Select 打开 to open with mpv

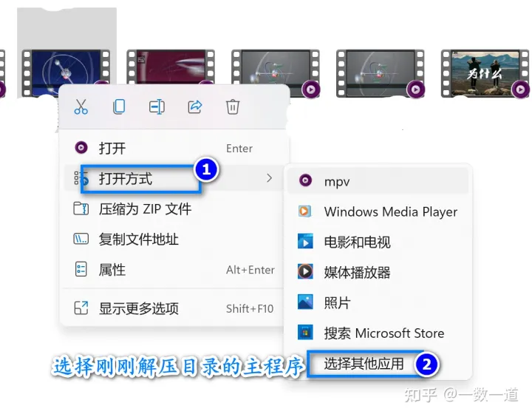[x=174, y=148]
